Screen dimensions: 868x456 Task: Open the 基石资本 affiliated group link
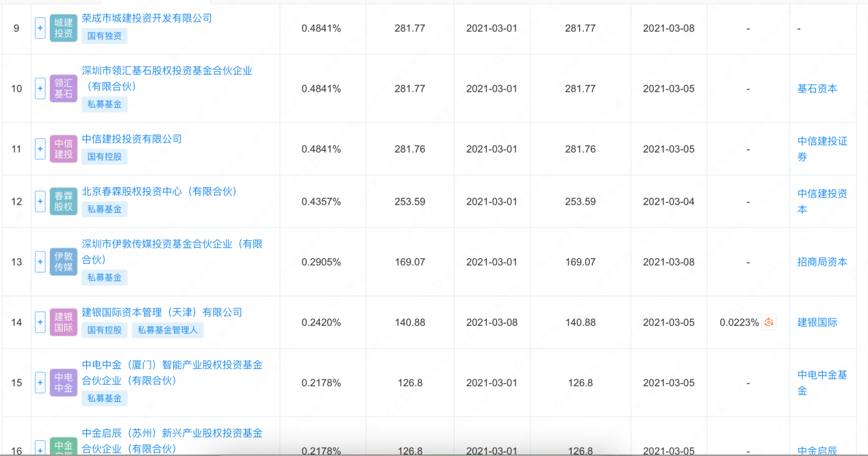tap(817, 88)
